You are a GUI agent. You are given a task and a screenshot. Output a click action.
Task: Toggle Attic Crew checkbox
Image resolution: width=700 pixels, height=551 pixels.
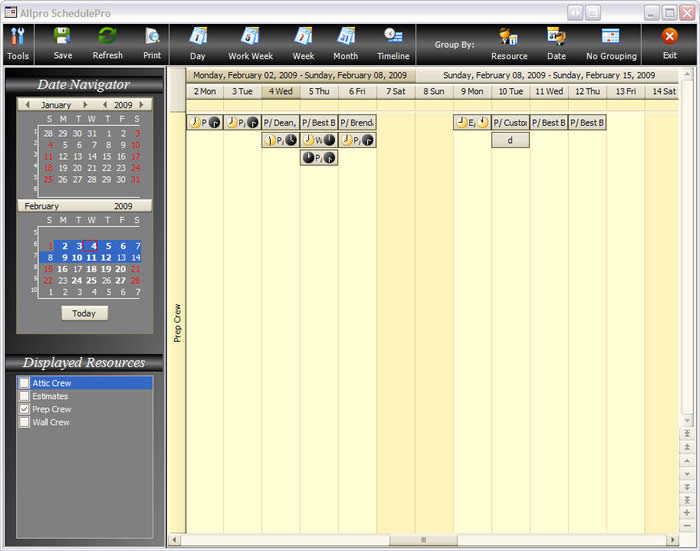click(x=24, y=383)
